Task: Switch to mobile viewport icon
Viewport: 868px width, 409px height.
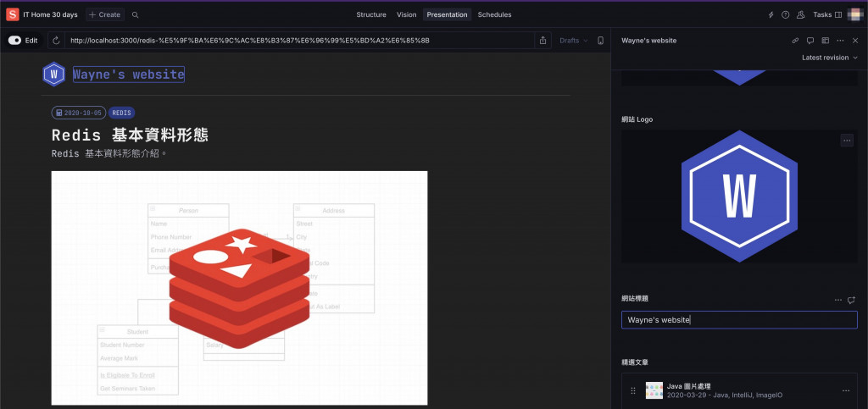Action: click(601, 41)
